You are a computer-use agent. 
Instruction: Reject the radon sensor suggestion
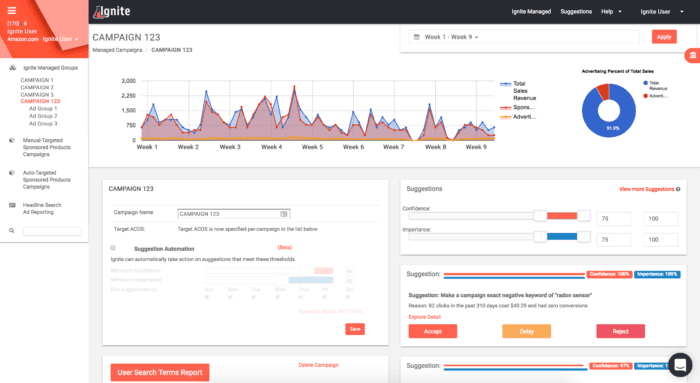tap(621, 331)
